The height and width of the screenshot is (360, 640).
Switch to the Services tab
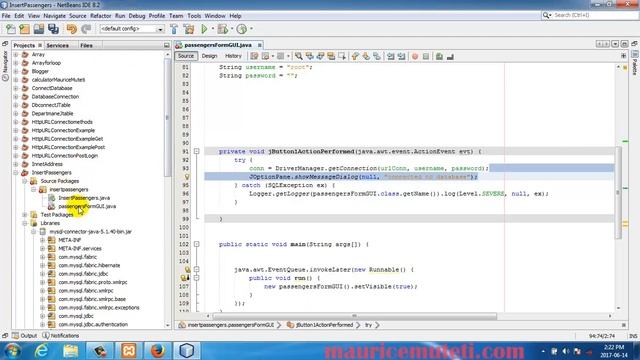click(57, 45)
